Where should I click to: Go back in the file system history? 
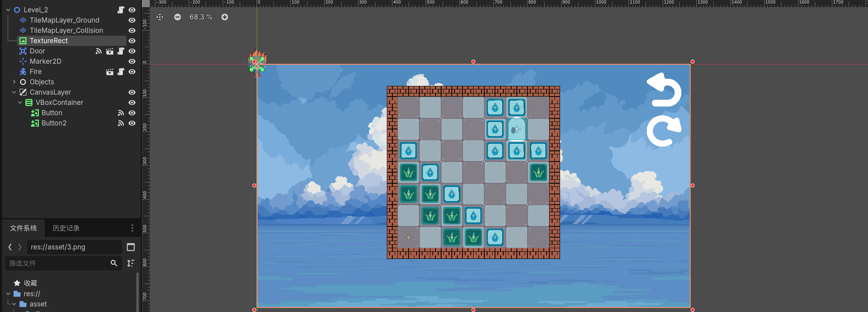pos(10,247)
